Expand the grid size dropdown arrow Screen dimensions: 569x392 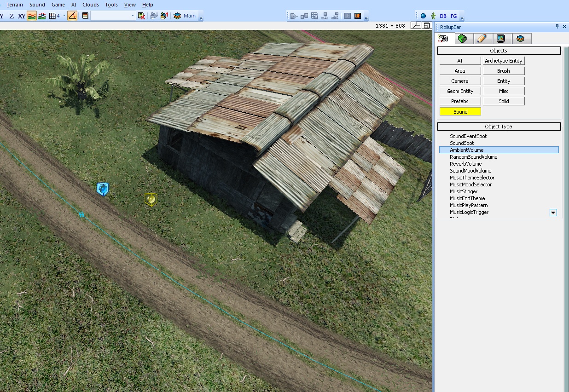tap(64, 16)
